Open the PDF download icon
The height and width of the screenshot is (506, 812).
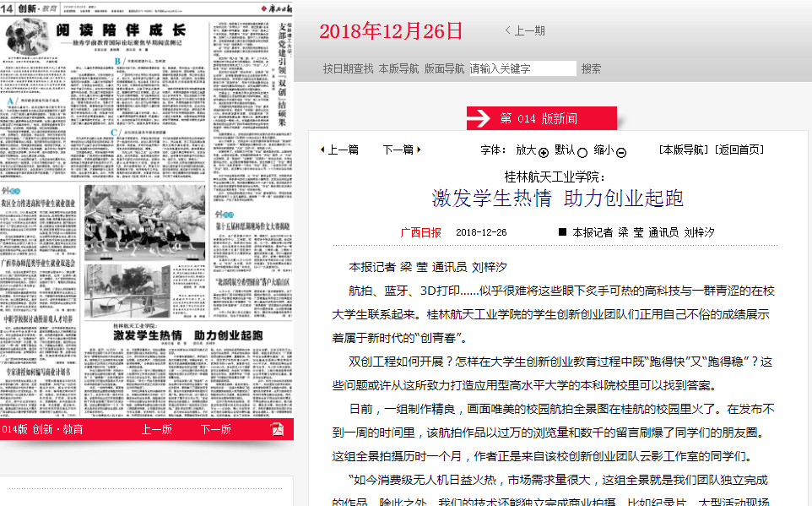[277, 429]
